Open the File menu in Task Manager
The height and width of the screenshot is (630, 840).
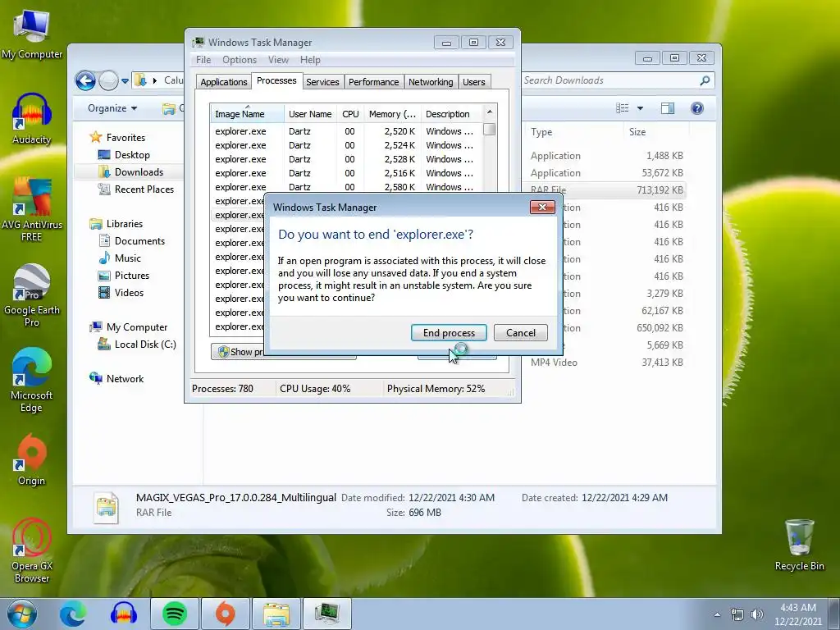[x=203, y=59]
